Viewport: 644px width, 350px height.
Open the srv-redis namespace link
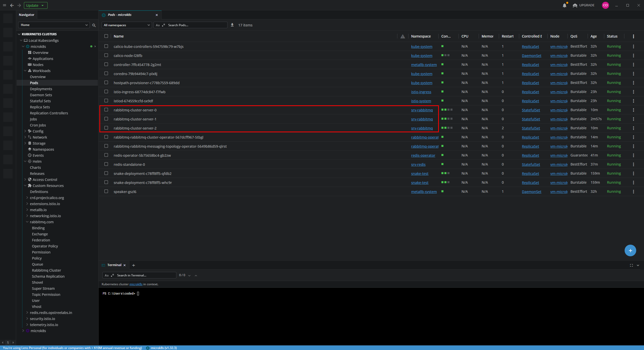click(418, 165)
